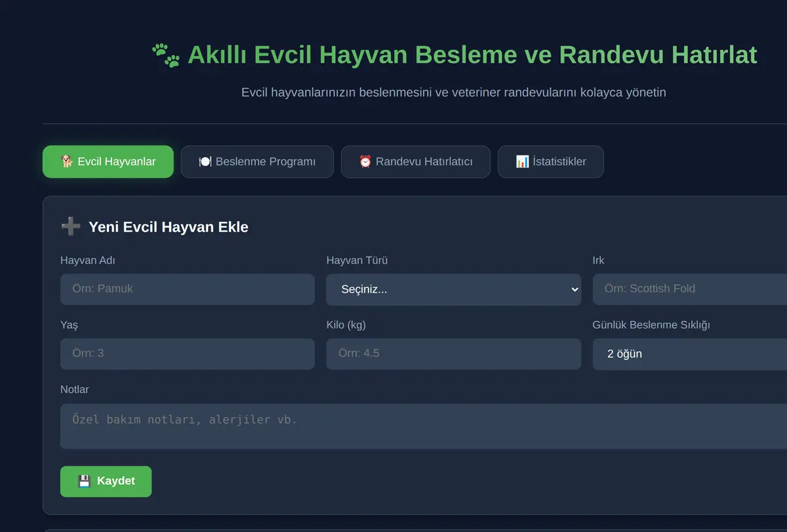Go to the İstatistikler tab
The width and height of the screenshot is (787, 532).
point(551,161)
